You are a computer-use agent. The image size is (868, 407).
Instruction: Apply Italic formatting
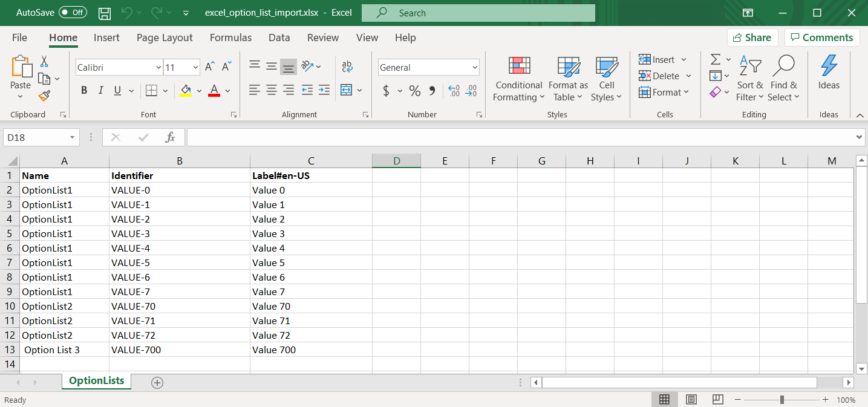(x=100, y=90)
